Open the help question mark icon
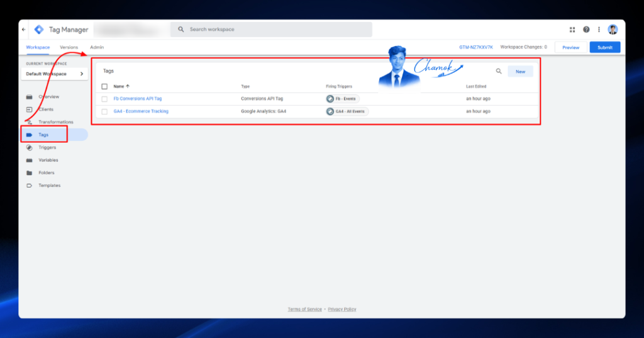 (586, 30)
